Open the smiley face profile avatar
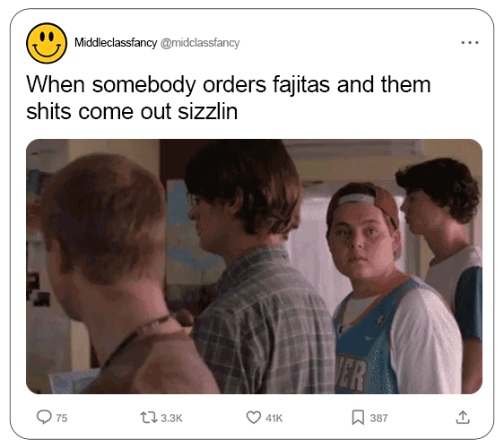 (47, 43)
